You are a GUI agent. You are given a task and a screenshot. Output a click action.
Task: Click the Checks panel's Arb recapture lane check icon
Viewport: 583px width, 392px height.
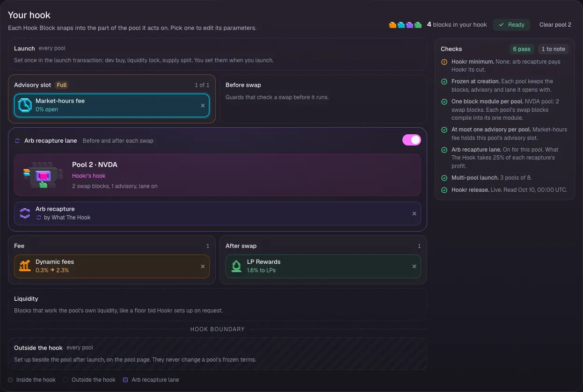444,150
